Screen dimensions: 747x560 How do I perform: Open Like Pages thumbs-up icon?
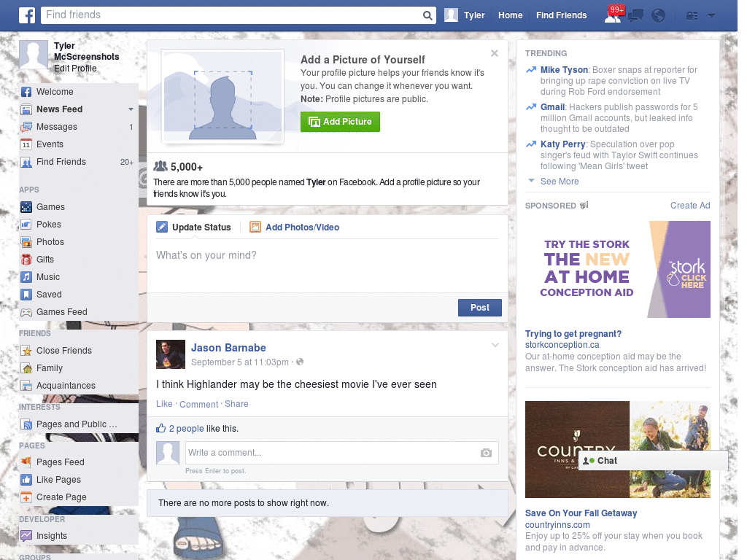(x=26, y=480)
